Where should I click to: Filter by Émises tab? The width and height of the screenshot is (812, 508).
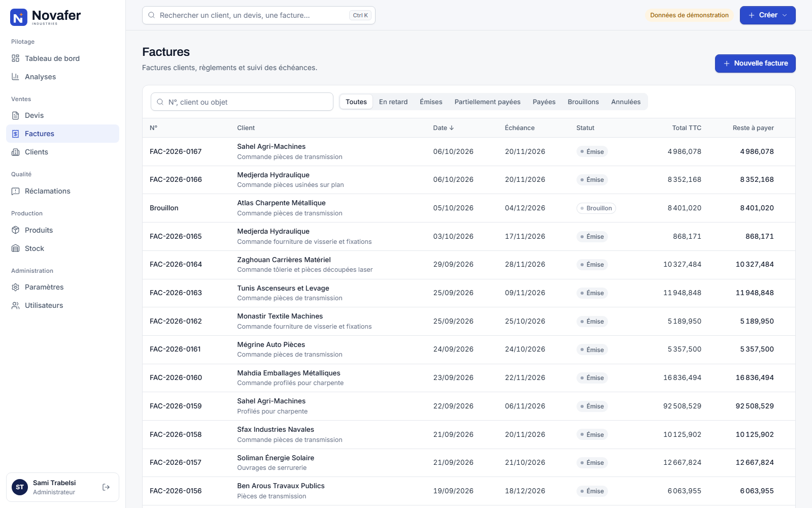click(x=431, y=102)
